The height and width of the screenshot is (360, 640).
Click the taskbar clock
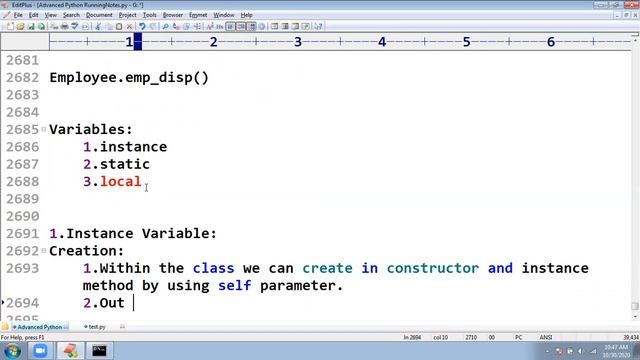click(x=616, y=351)
